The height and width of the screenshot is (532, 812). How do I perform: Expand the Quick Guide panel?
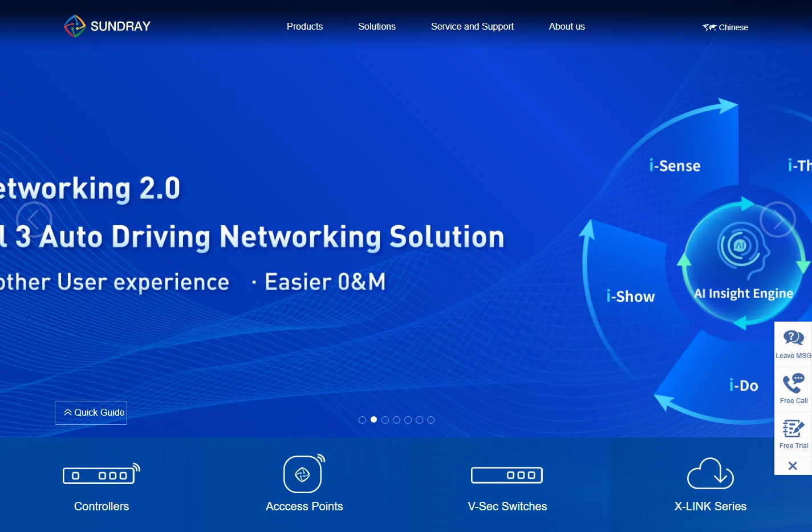[x=91, y=413]
